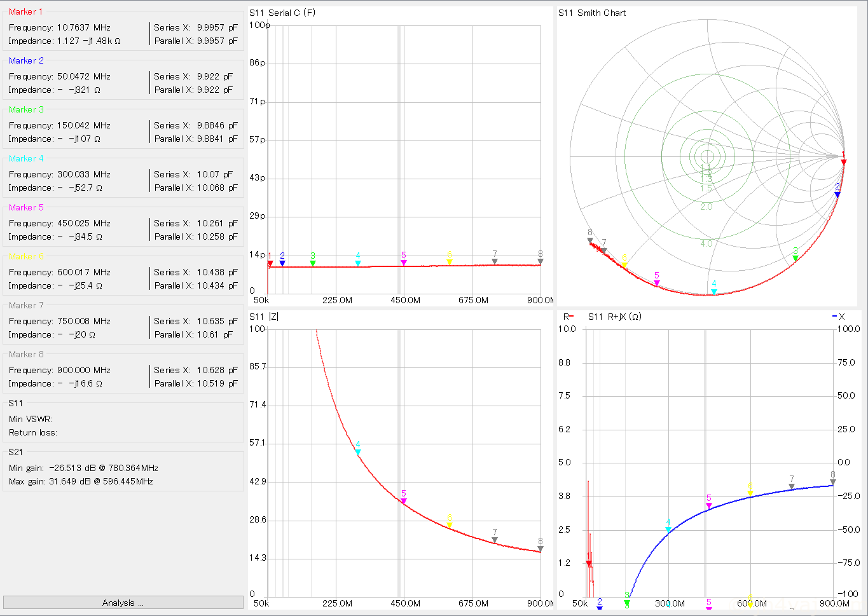Click the 'Return loss:' label
Screen dimensions: 868x616
[33, 432]
